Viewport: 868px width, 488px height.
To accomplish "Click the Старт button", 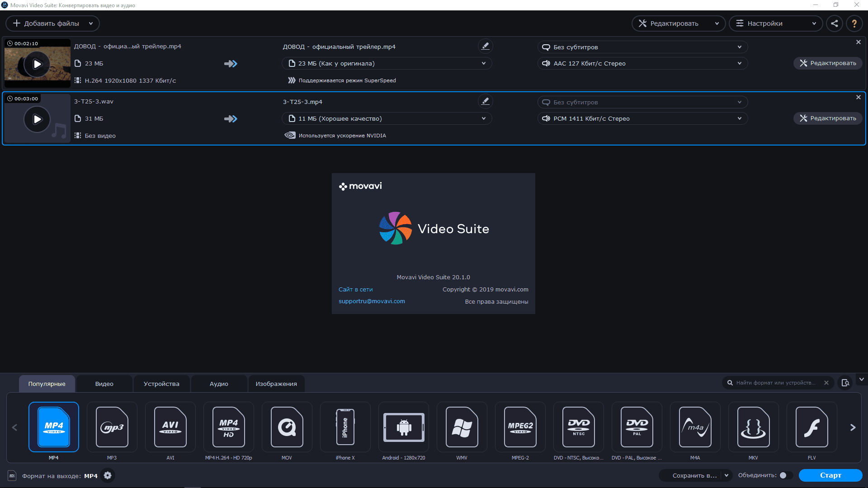I will [830, 475].
